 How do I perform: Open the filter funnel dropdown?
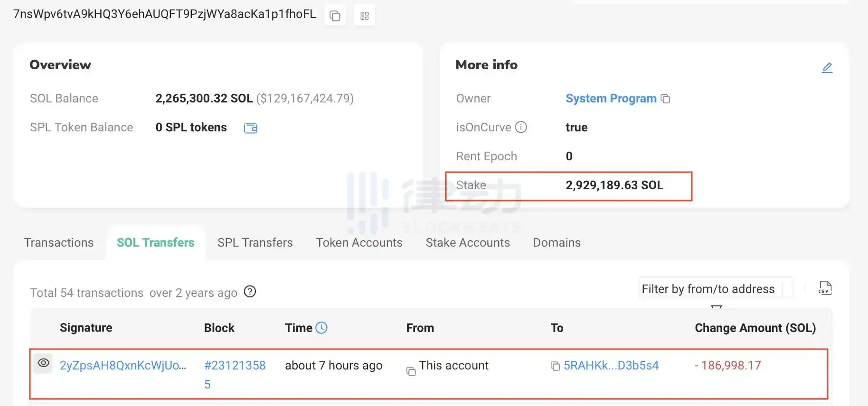[717, 307]
